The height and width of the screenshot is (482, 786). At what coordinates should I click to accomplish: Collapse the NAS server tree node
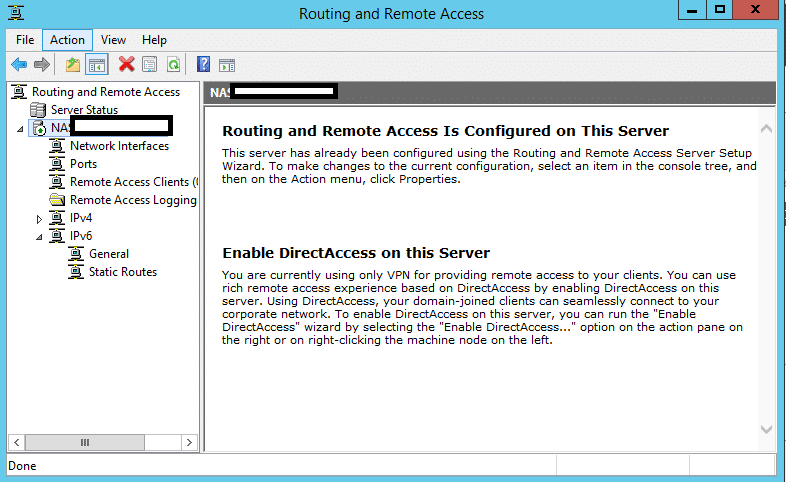[20, 129]
